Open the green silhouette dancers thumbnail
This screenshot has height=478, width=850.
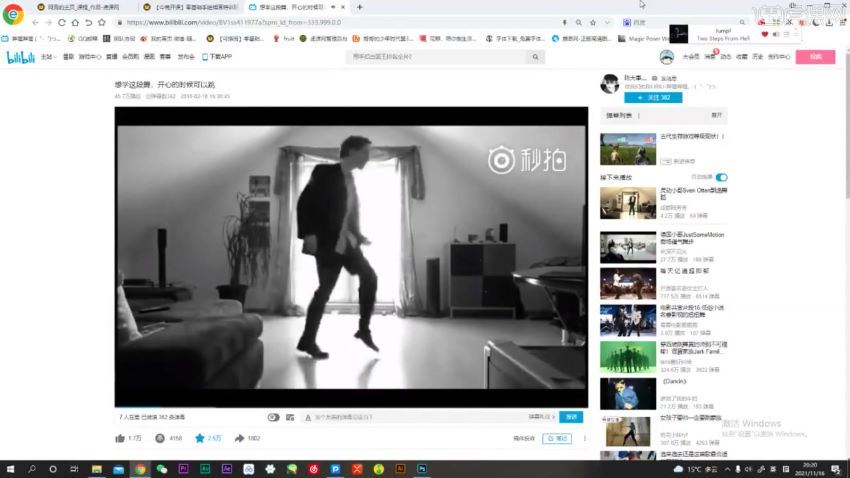point(628,357)
